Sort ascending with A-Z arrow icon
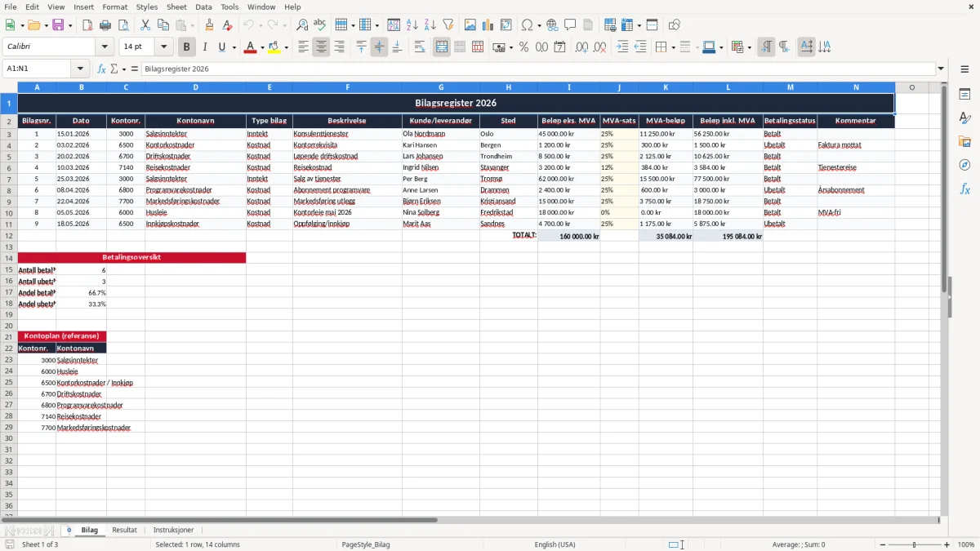 coord(412,25)
